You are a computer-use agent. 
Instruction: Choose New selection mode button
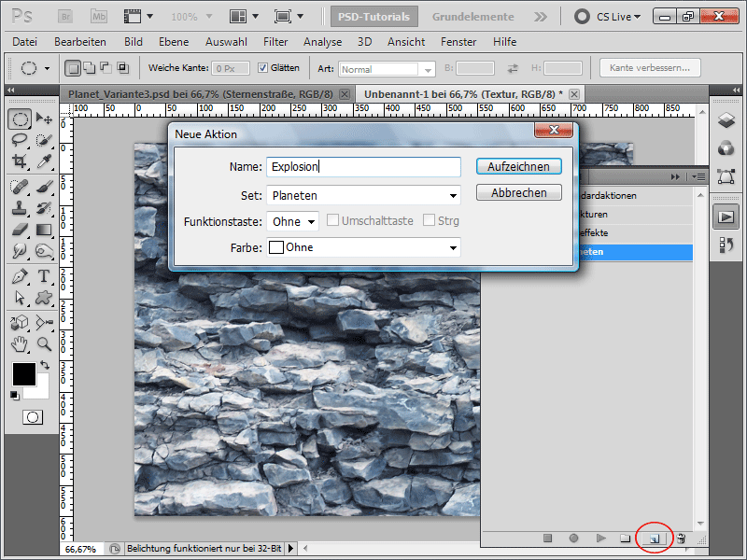73,68
